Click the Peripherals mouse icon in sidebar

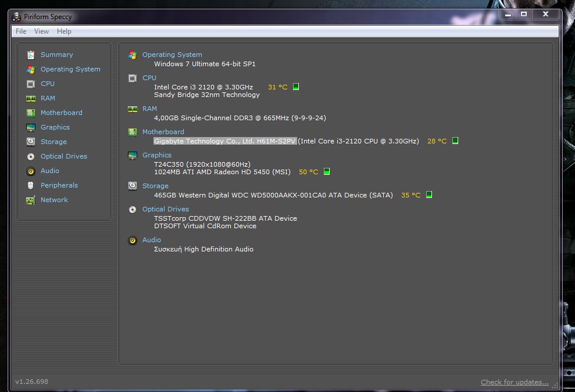pyautogui.click(x=31, y=186)
